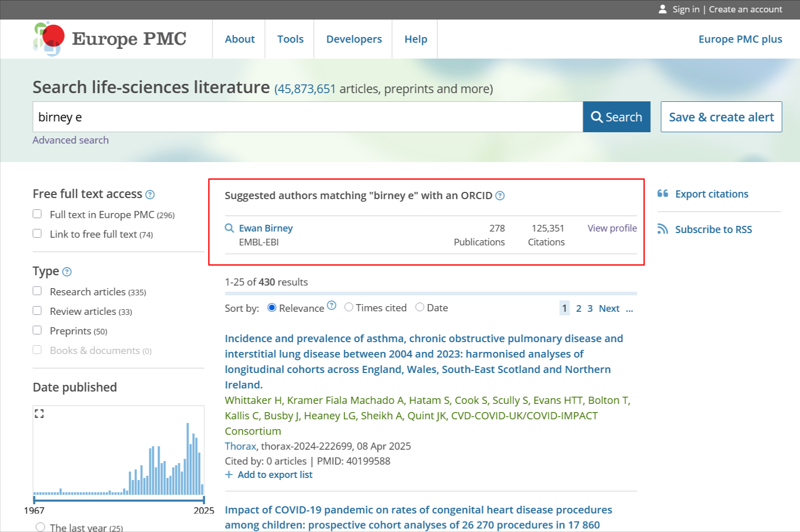Open the Relevance sort help icon
Image resolution: width=800 pixels, height=532 pixels.
coord(331,305)
